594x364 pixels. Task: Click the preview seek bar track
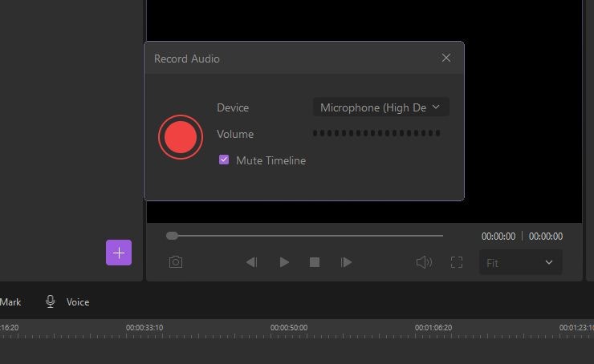coord(304,236)
